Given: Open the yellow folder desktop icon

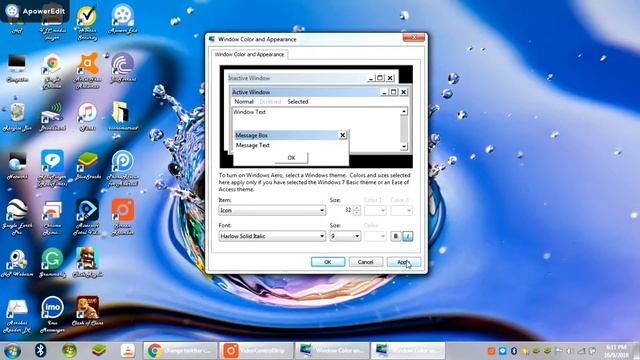Looking at the screenshot, I should click(122, 116).
